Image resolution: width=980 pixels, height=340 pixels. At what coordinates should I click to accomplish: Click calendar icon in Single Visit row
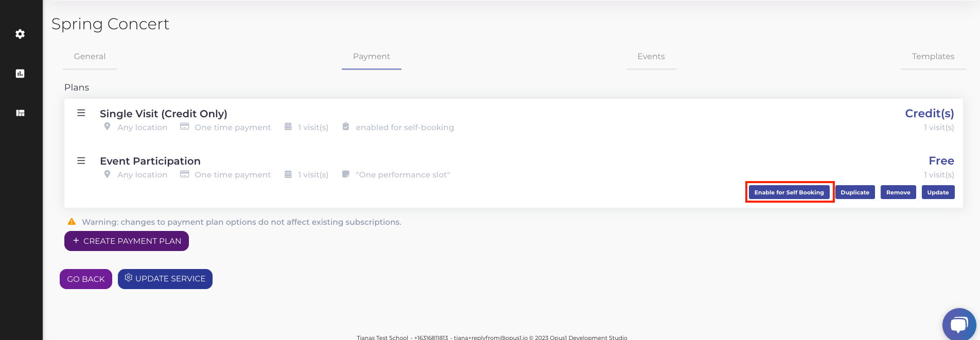288,127
